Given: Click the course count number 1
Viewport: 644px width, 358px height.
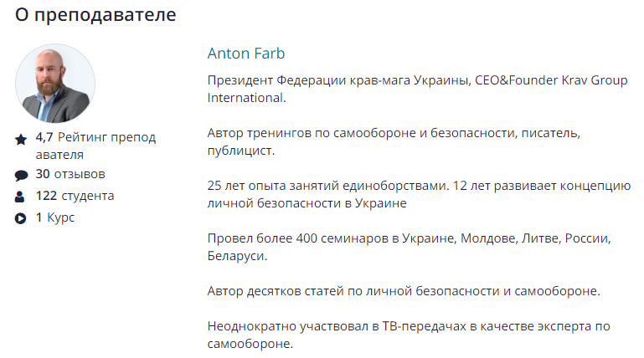Looking at the screenshot, I should 39,218.
